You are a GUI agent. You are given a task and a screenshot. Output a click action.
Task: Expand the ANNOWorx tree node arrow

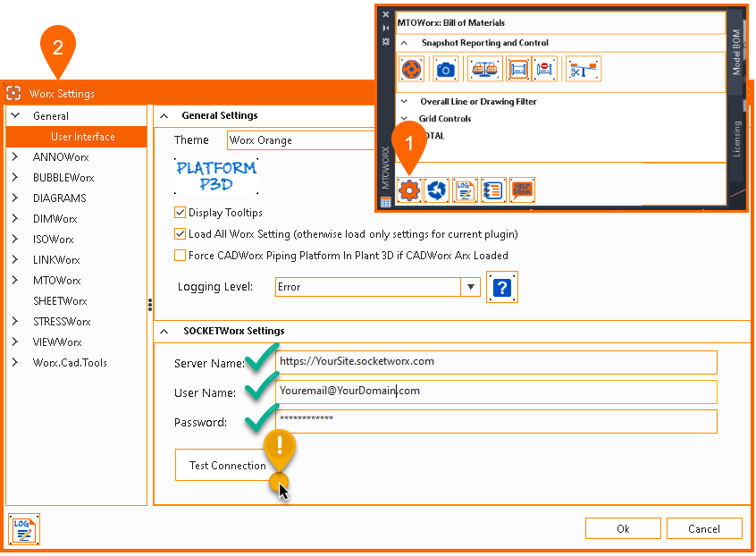(x=15, y=156)
